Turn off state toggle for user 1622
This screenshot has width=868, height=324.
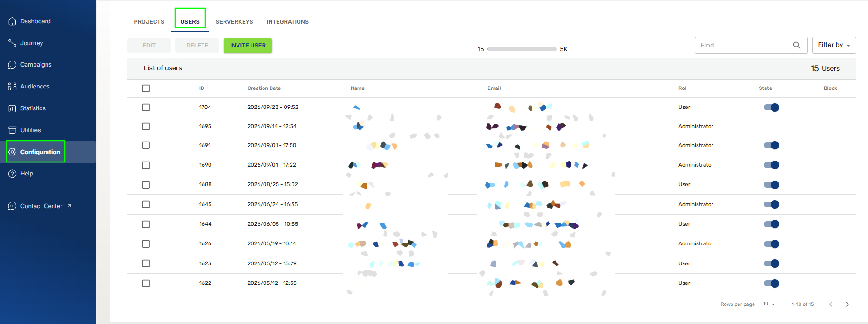click(772, 283)
